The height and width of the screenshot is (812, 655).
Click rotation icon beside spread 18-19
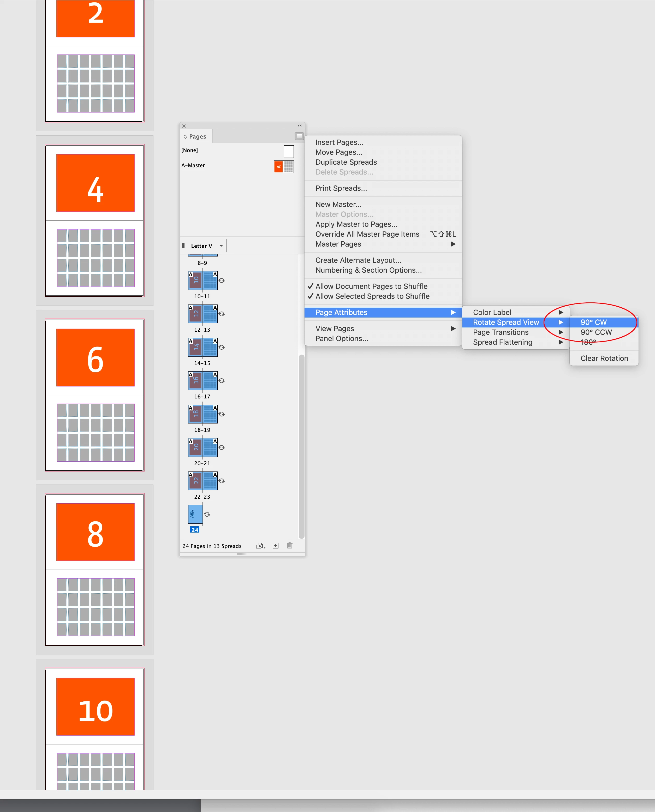pos(222,414)
